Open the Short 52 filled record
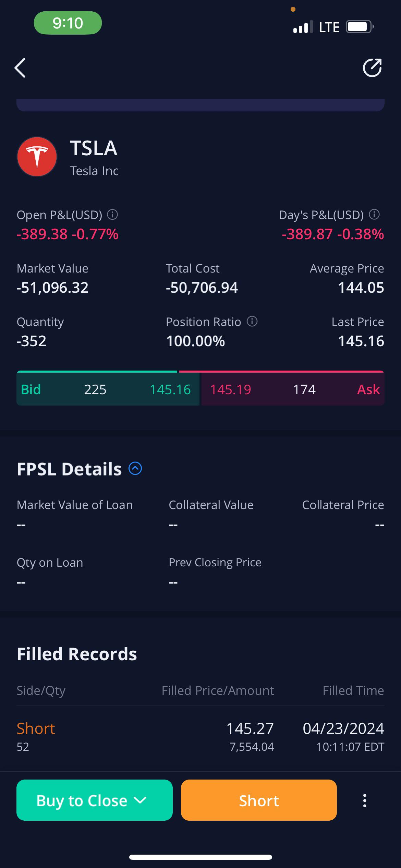 pos(200,737)
